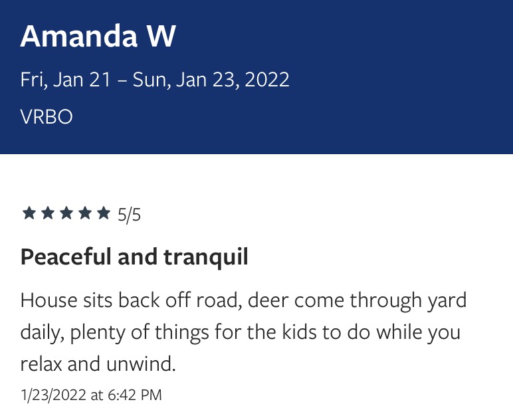Select the Peaceful and tranquil review title
Screen dimensions: 513x420
(x=134, y=257)
